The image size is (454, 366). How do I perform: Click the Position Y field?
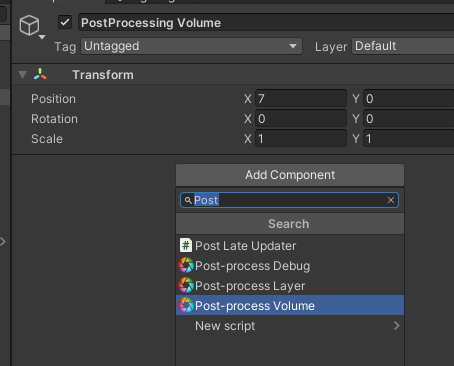click(409, 99)
